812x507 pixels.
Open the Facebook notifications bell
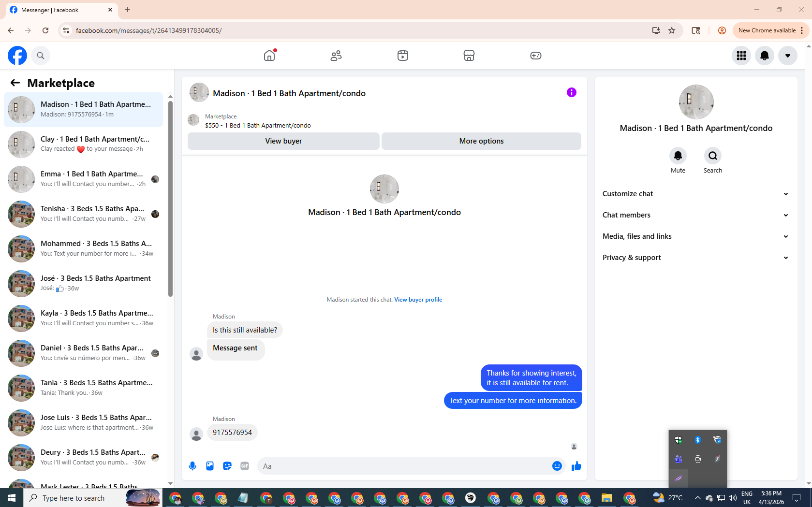tap(765, 56)
